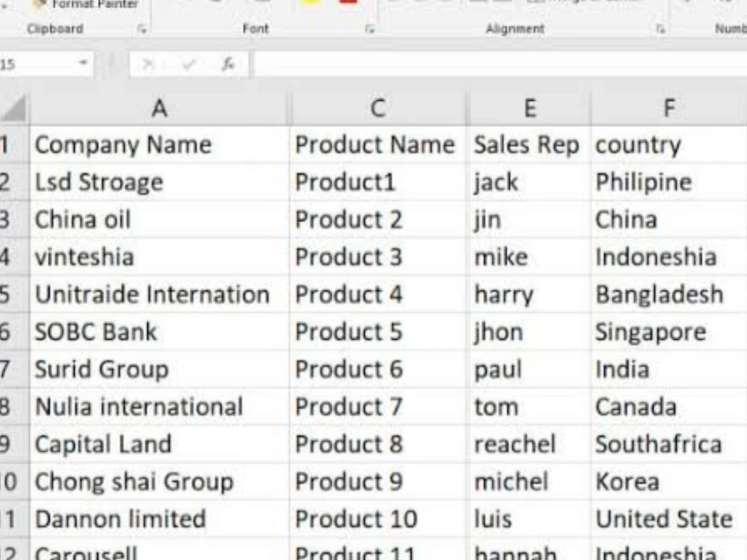Click the 'Canada' country cell
747x560 pixels.
pyautogui.click(x=669, y=407)
